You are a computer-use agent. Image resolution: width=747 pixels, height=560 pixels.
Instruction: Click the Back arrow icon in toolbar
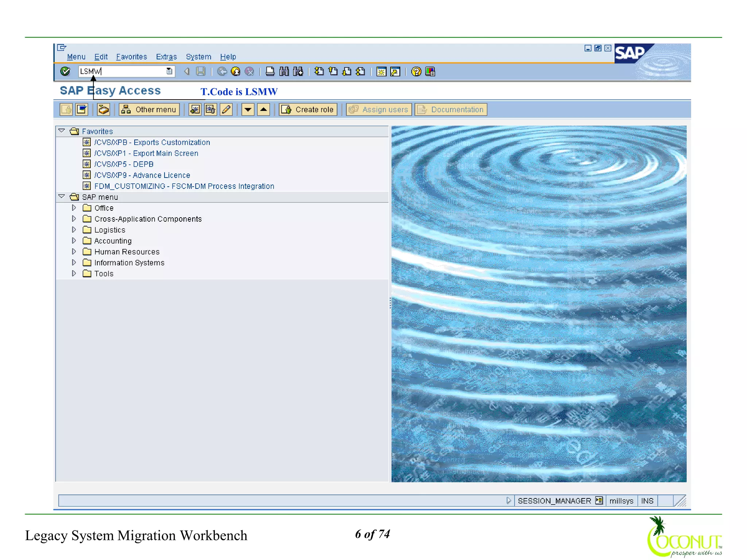[x=187, y=71]
